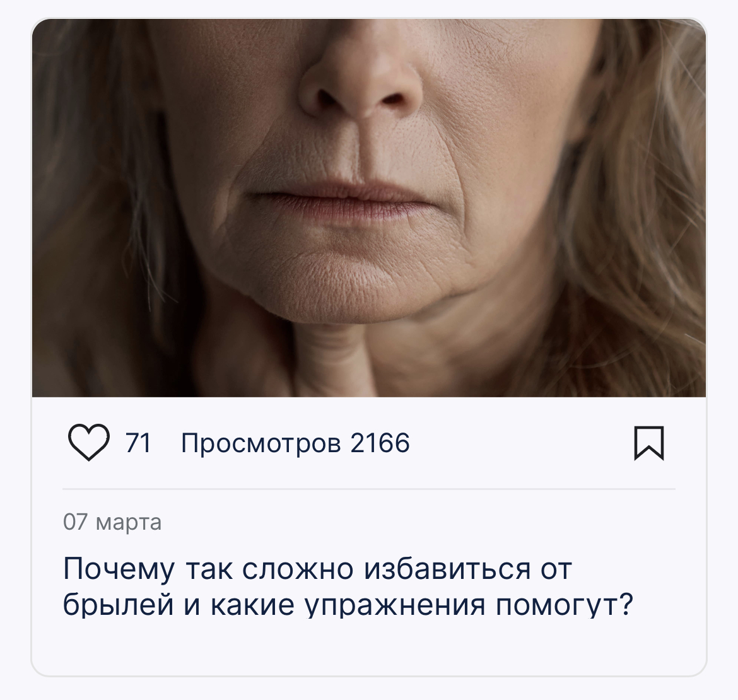
Task: Bookmark this article with the flag icon
Action: (649, 443)
